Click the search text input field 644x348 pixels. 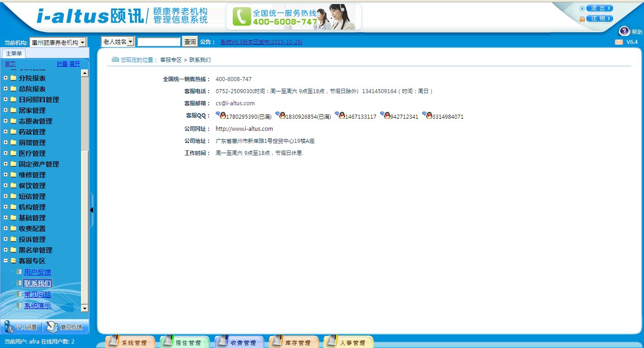159,42
